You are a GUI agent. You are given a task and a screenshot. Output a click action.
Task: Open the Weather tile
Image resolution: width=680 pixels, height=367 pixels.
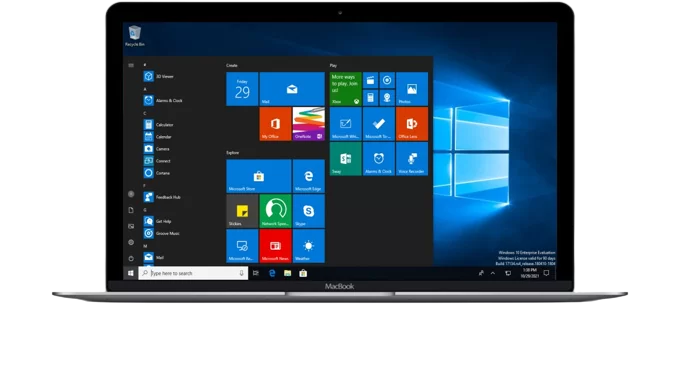[x=308, y=246]
